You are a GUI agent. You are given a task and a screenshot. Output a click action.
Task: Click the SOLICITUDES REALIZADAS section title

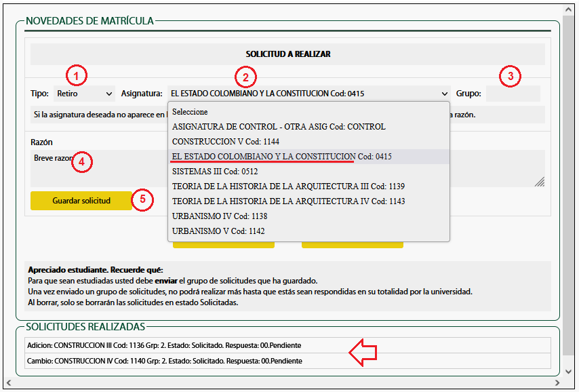[x=85, y=327]
